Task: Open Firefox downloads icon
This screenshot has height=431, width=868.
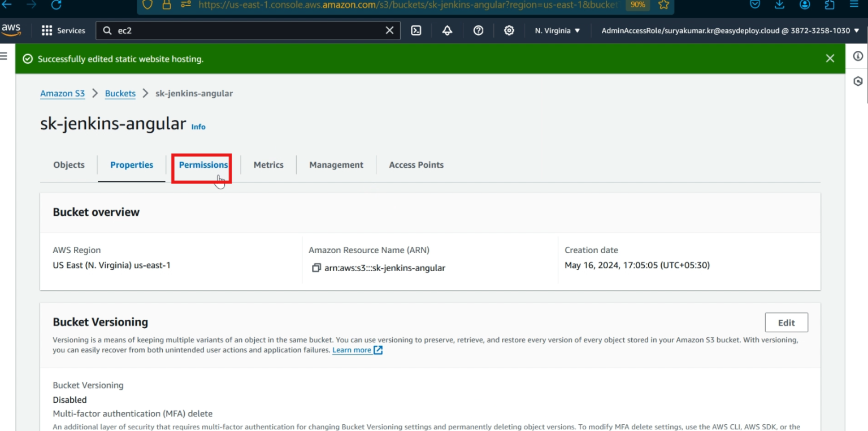Action: [x=779, y=5]
